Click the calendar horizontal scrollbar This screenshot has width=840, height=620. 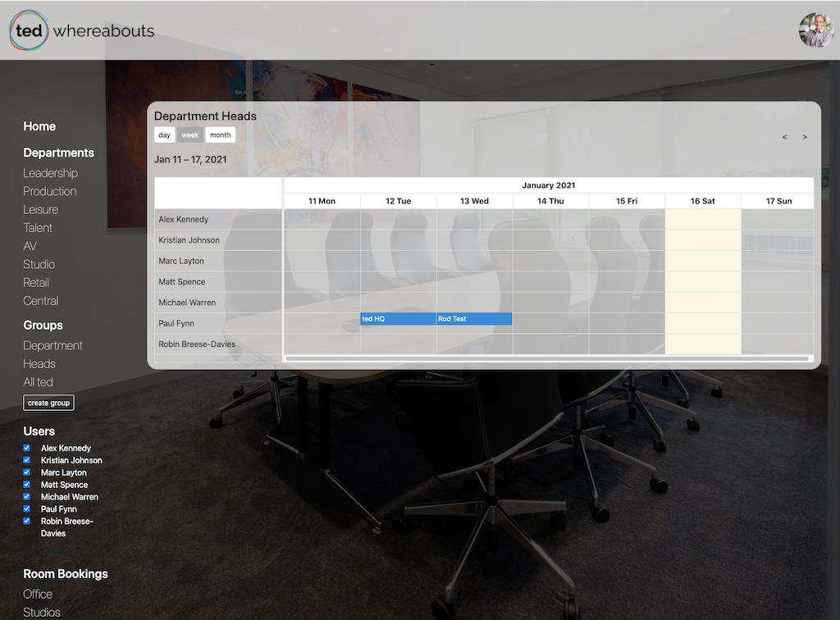coord(546,358)
